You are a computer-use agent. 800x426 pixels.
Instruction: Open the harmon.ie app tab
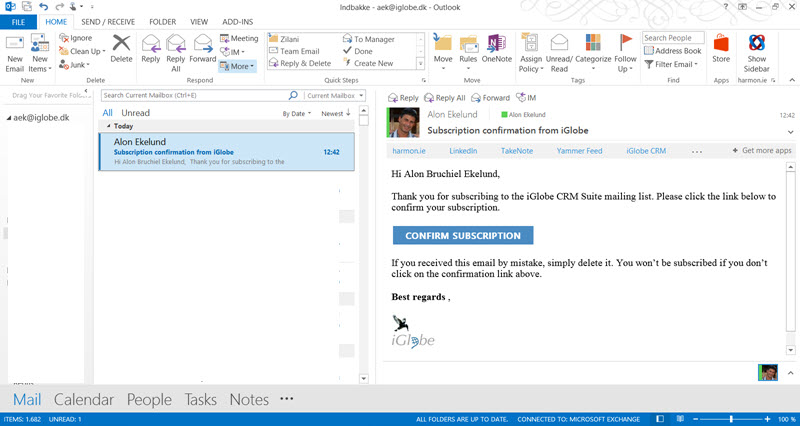coord(409,151)
